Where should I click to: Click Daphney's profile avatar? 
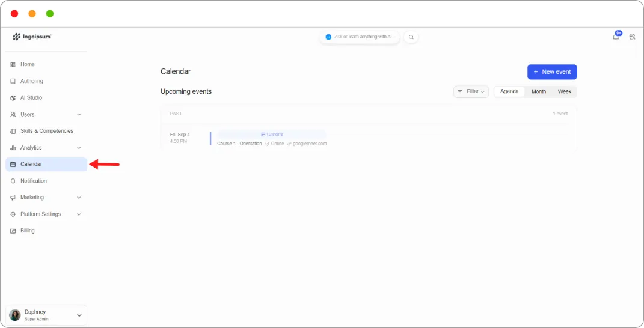click(x=15, y=315)
